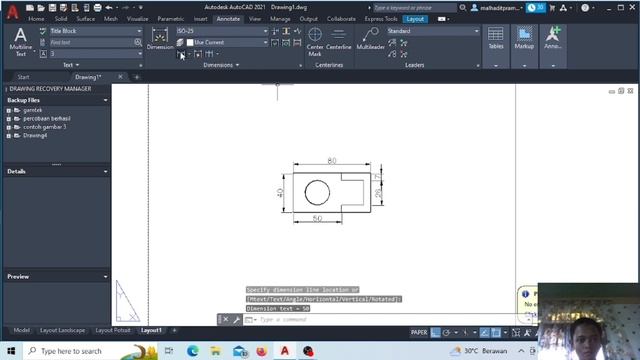Screen dimensions: 640x360
Task: Collapse the Details section
Action: pos(106,172)
